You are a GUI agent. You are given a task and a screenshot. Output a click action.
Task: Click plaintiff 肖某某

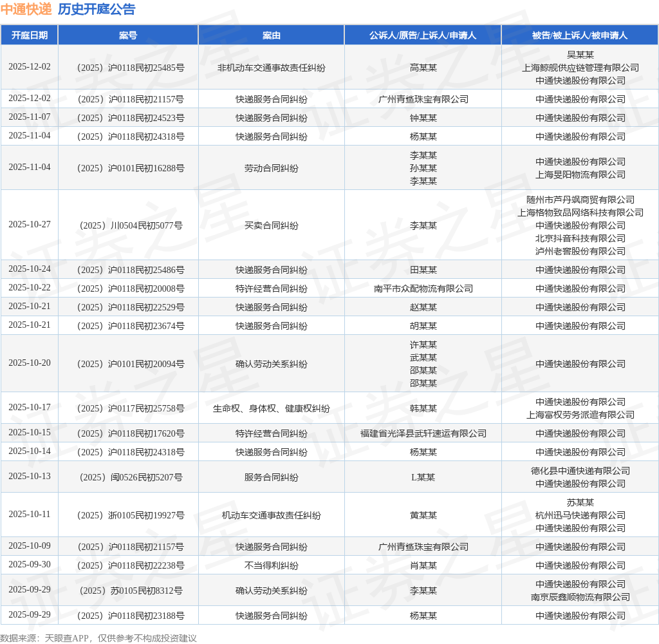tap(423, 566)
